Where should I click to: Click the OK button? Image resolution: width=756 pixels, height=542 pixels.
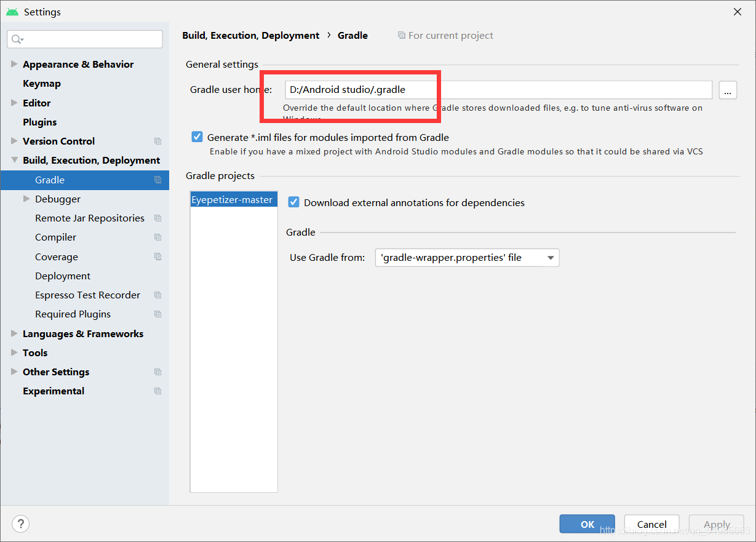(x=587, y=524)
